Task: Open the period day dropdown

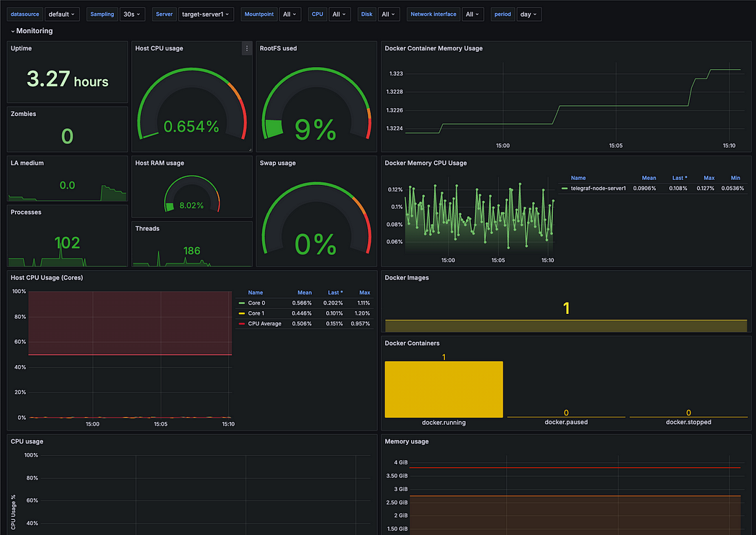Action: 528,14
